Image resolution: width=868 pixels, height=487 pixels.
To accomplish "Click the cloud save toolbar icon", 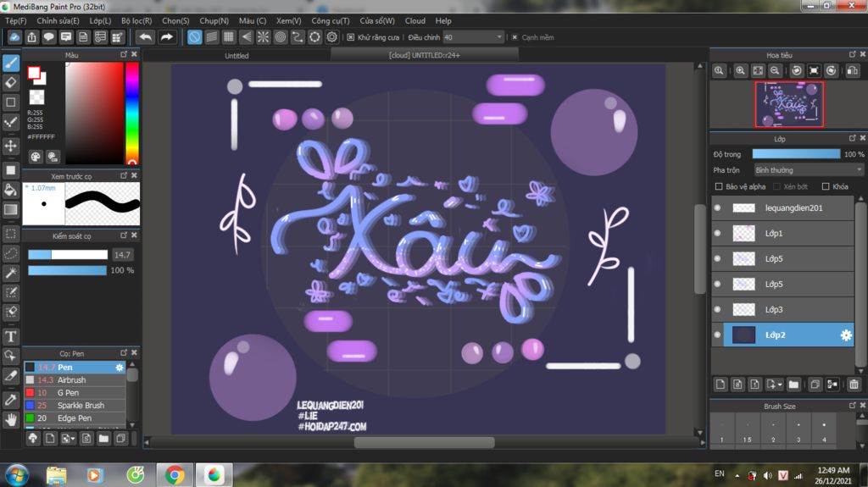I will [x=14, y=37].
